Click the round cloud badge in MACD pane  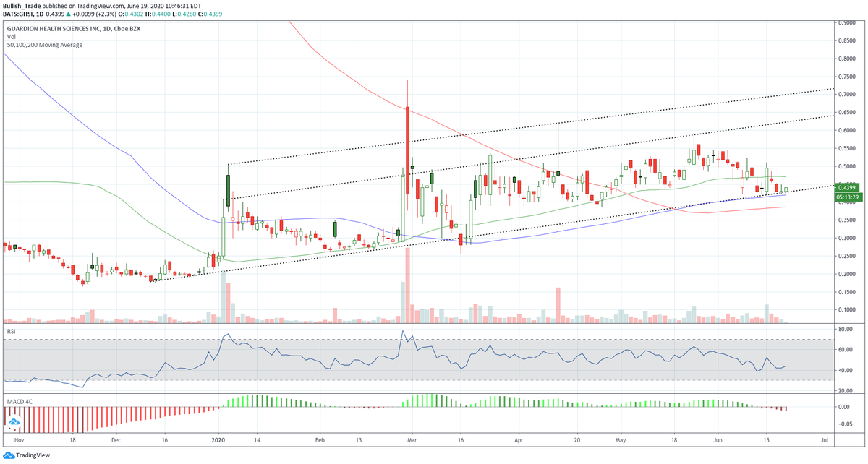(x=13, y=420)
